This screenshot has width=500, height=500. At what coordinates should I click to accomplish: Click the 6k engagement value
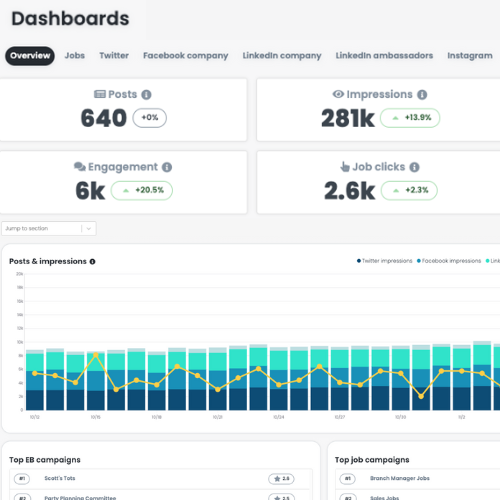pyautogui.click(x=90, y=191)
